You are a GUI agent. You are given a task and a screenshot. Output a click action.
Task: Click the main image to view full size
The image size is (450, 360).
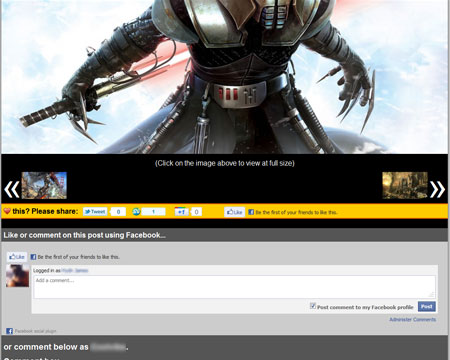pyautogui.click(x=225, y=77)
